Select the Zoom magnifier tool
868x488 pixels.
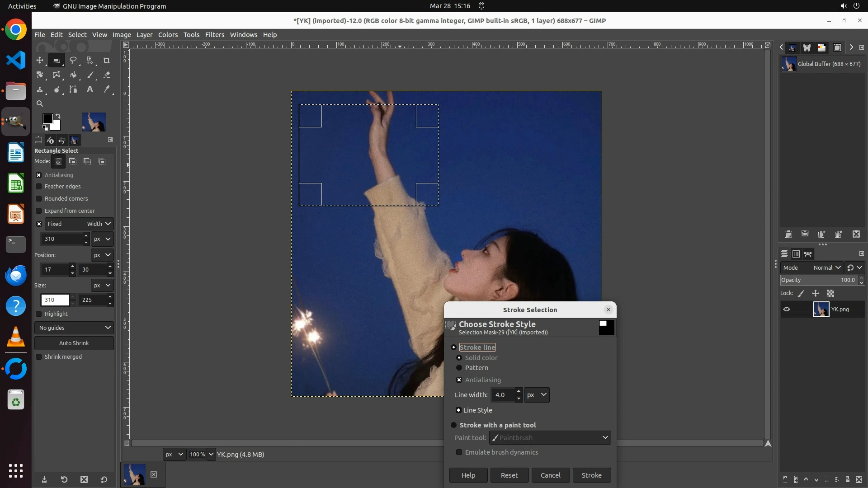pyautogui.click(x=40, y=103)
